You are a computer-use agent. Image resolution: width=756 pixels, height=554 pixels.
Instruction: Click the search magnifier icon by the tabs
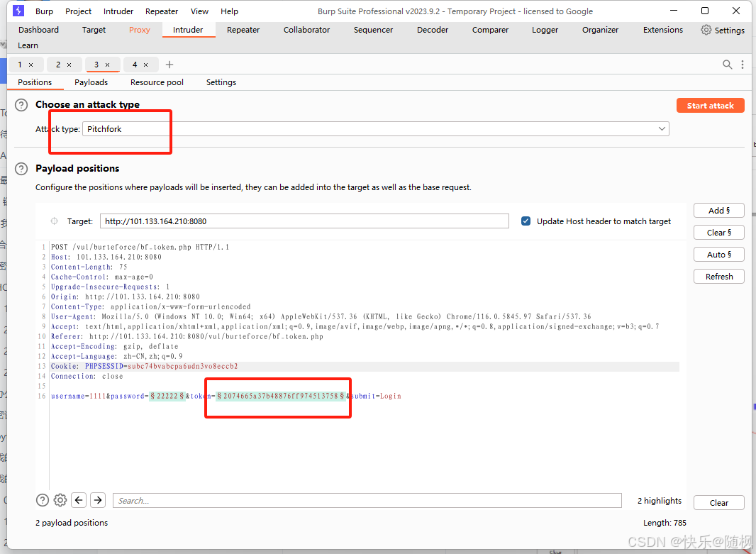[x=727, y=65]
